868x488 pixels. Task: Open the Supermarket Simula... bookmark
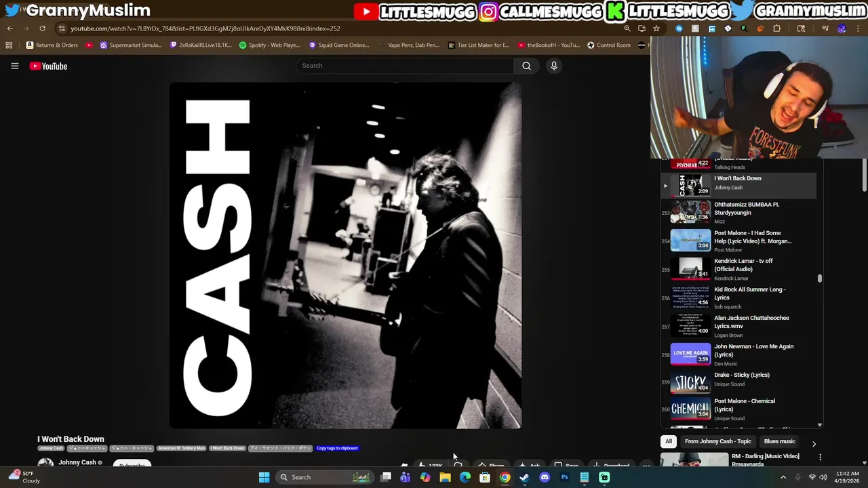pyautogui.click(x=131, y=45)
